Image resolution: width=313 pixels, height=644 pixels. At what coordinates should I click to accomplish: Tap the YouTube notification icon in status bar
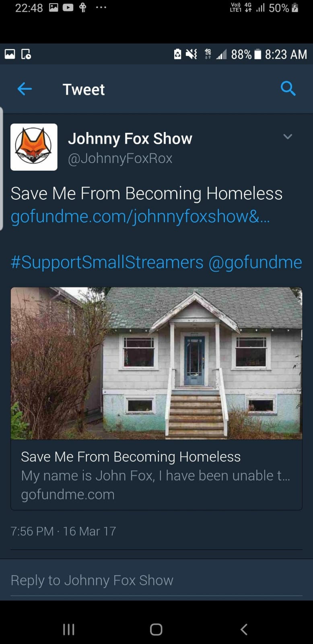(68, 8)
